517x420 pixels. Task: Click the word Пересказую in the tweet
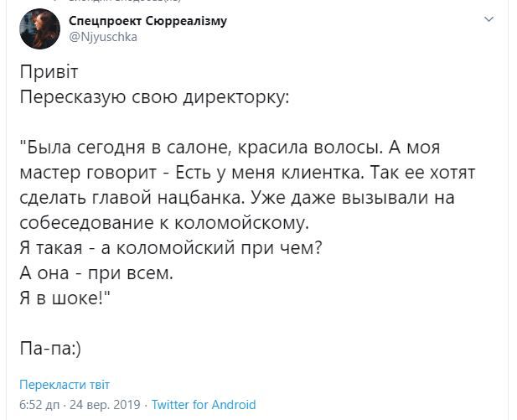coord(73,97)
